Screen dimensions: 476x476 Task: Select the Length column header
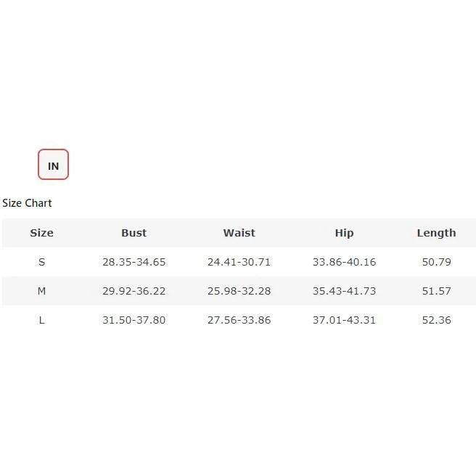[x=437, y=233]
